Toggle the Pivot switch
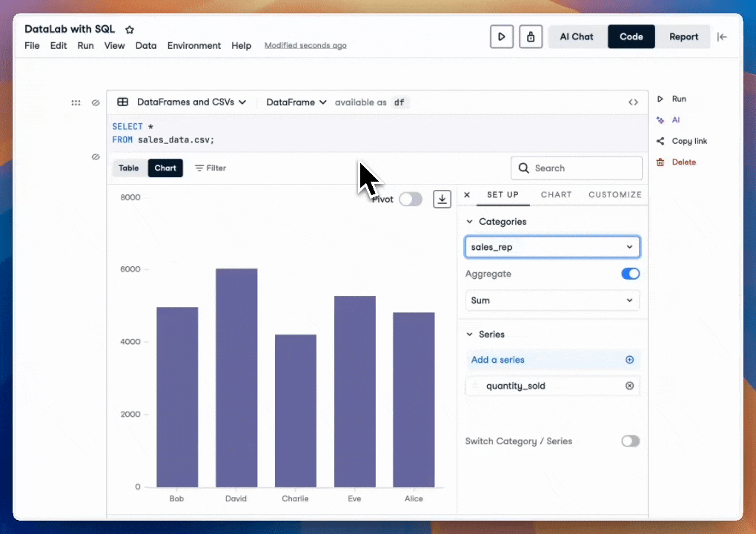The width and height of the screenshot is (756, 534). [x=411, y=200]
